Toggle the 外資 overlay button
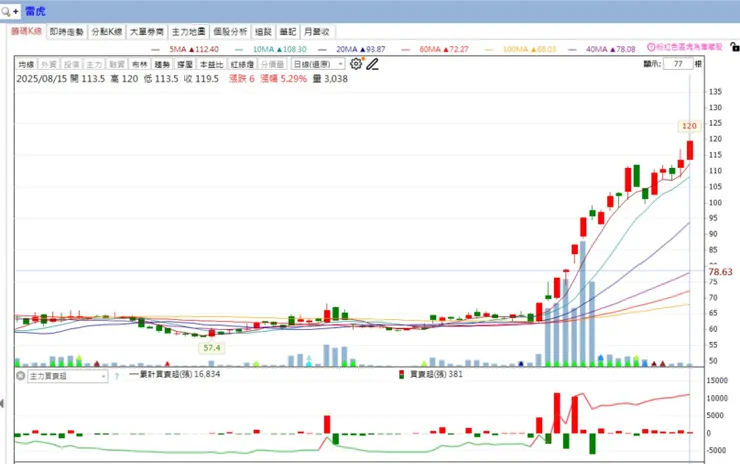Screen dimensions: 740x464 point(49,64)
